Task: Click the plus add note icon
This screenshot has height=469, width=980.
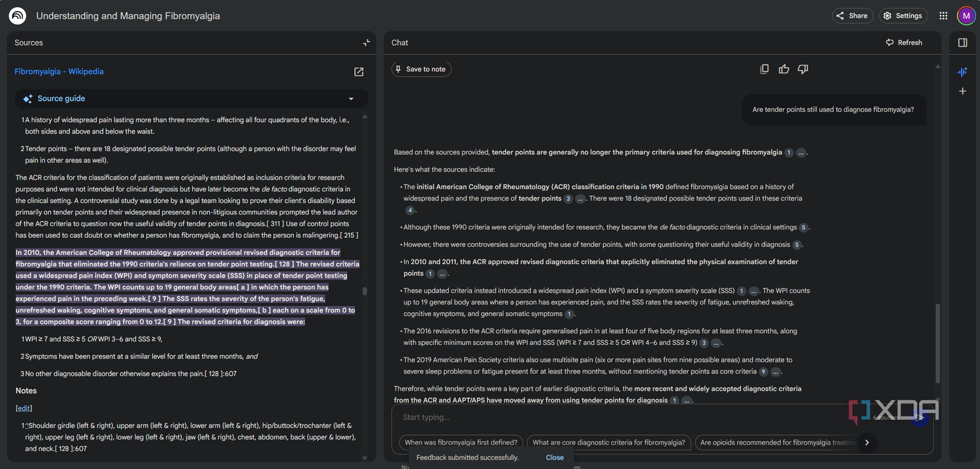Action: coord(962,91)
